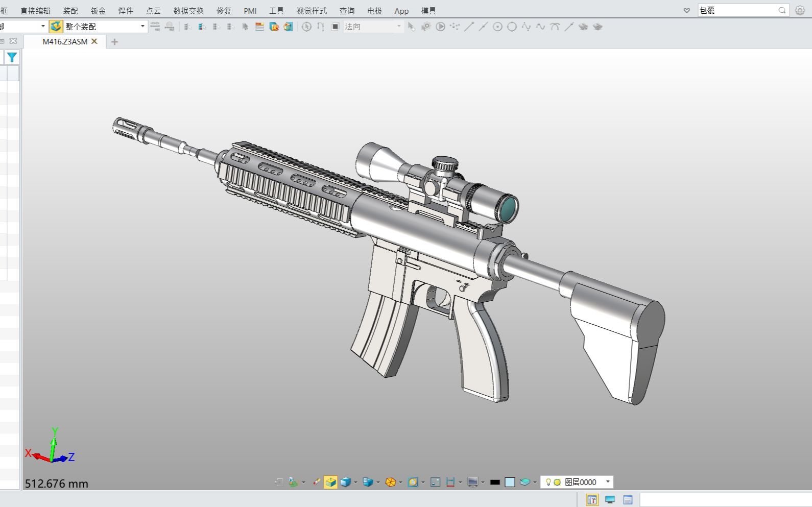Viewport: 812px width, 507px height.
Task: Open the App menu
Action: (401, 11)
